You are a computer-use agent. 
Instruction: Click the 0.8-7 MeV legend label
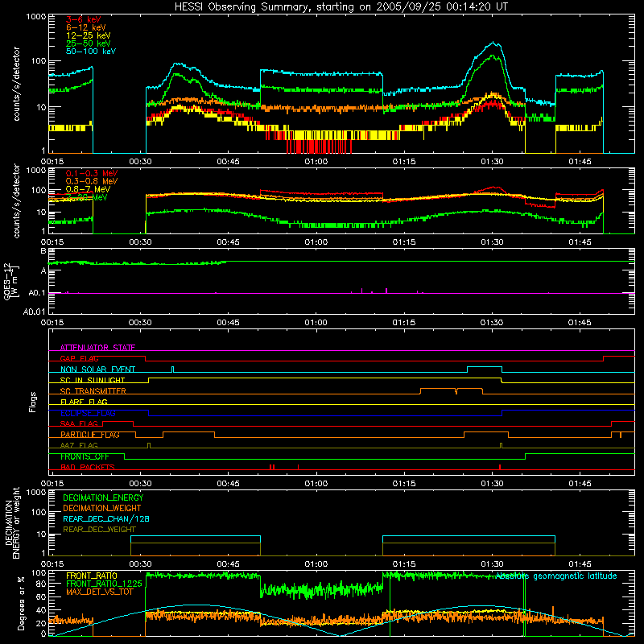88,189
